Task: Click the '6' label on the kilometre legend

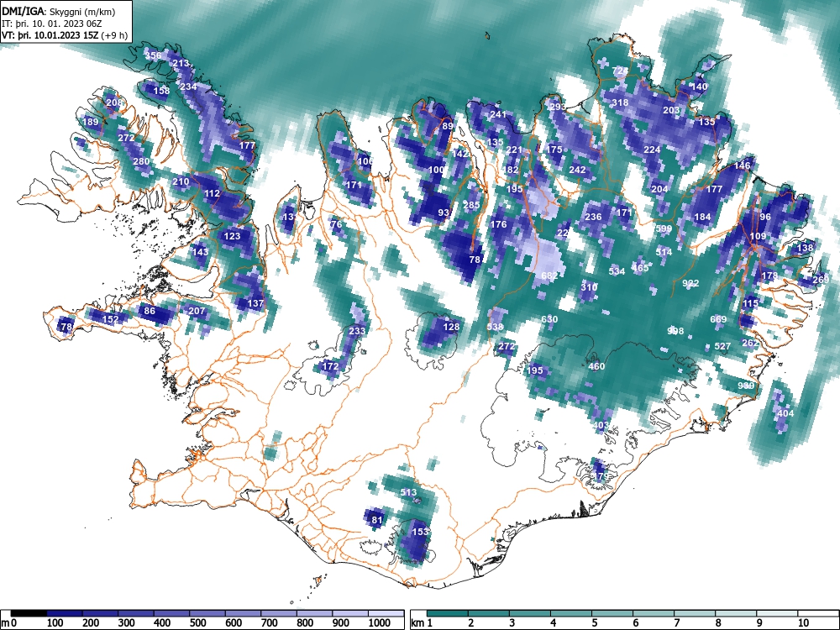Action: click(x=635, y=623)
